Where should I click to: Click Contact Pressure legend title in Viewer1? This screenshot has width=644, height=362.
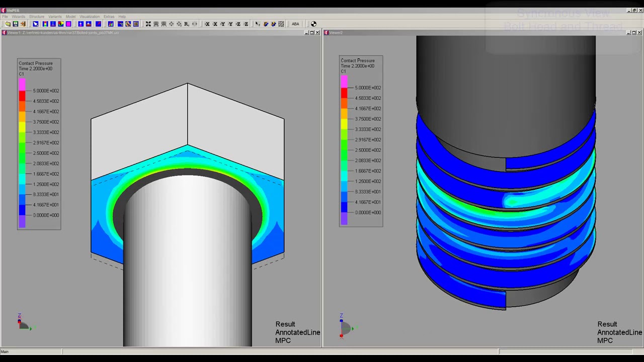pyautogui.click(x=36, y=63)
